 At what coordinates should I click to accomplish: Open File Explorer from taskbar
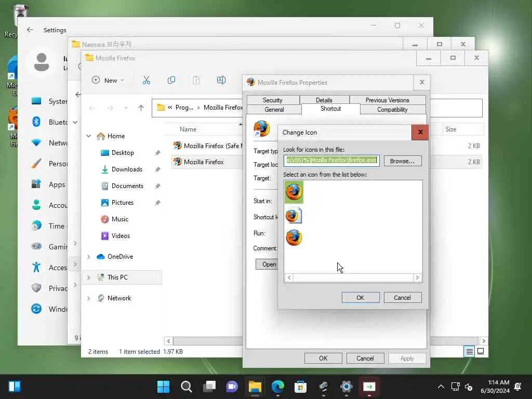pos(255,387)
